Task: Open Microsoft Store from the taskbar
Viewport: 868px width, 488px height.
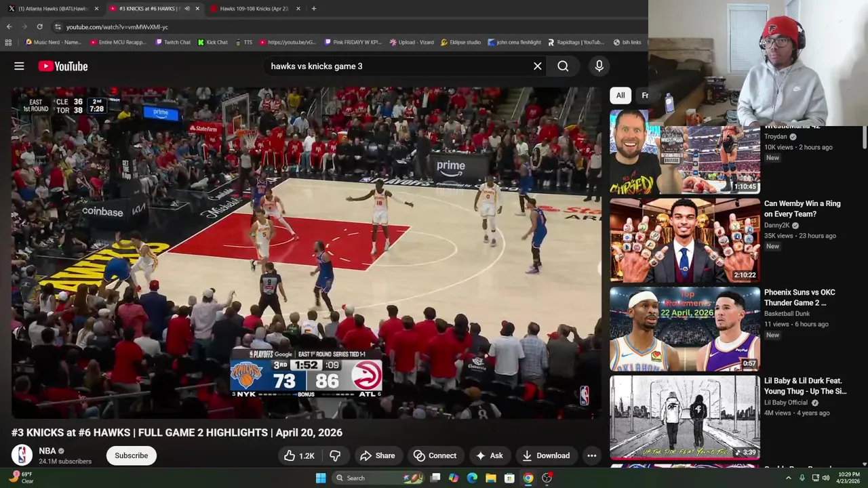Action: click(509, 478)
